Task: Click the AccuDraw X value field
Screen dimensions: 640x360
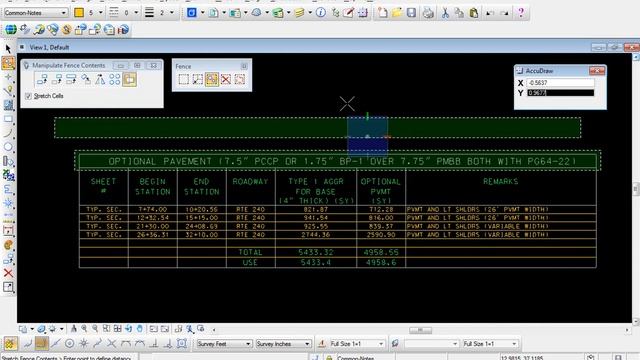Action: pos(560,83)
